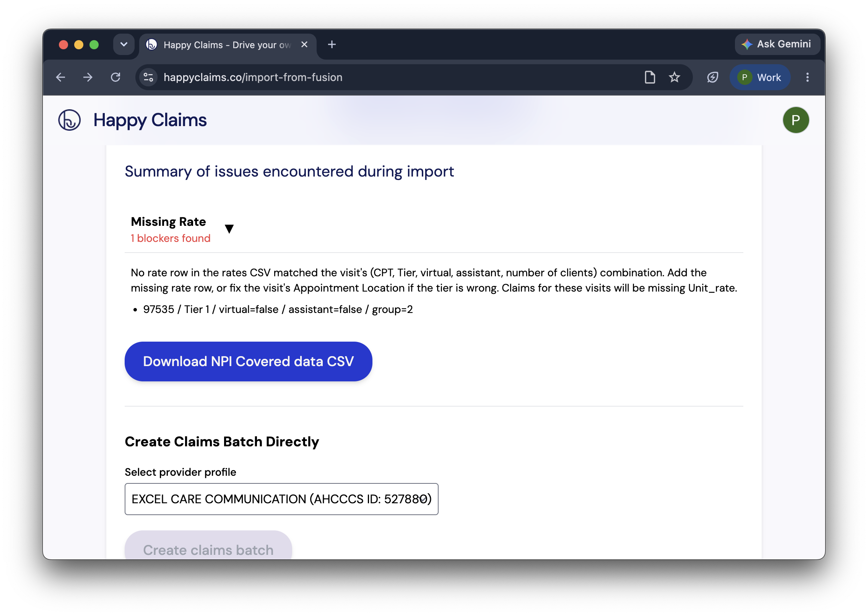Image resolution: width=868 pixels, height=616 pixels.
Task: Open the tab search chevron dropdown
Action: 124,45
